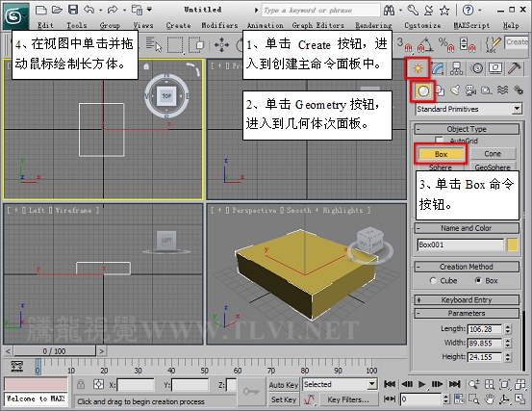This screenshot has width=532, height=411.
Task: Toggle the selection lock padlock
Action: 81,384
